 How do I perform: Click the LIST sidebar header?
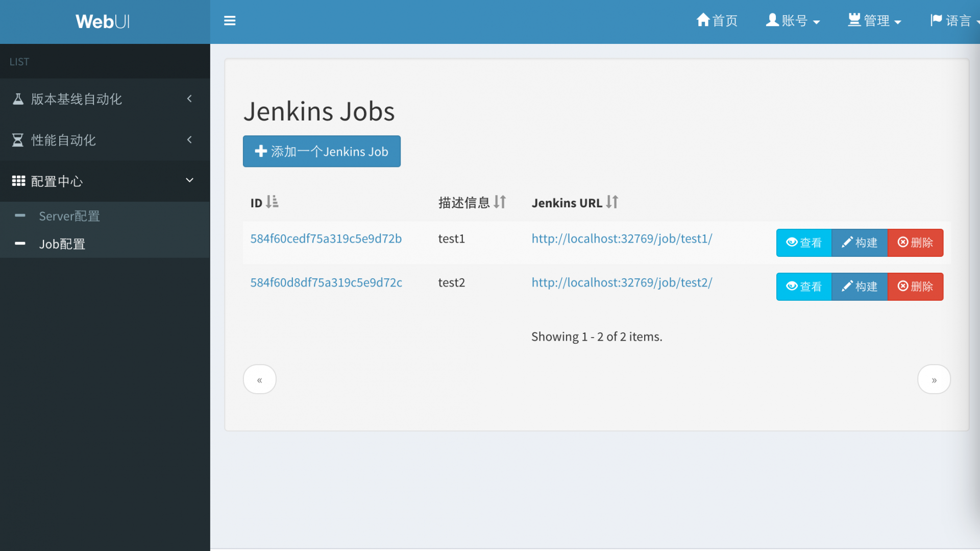(x=19, y=62)
